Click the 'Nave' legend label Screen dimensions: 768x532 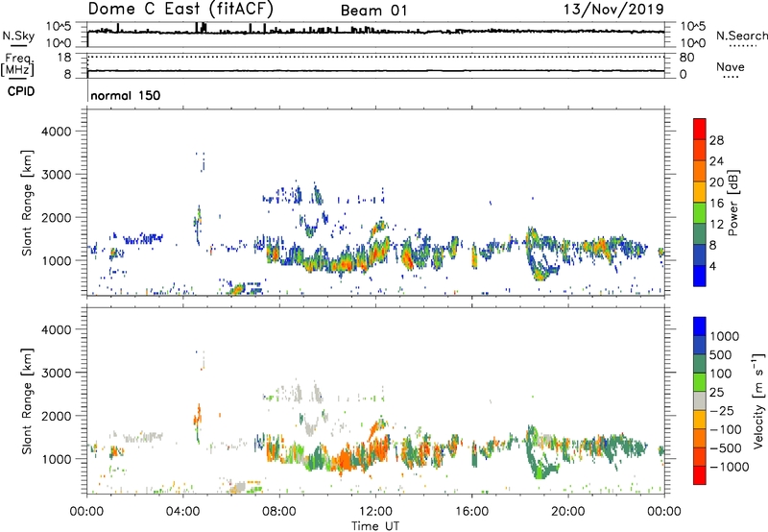pyautogui.click(x=731, y=66)
